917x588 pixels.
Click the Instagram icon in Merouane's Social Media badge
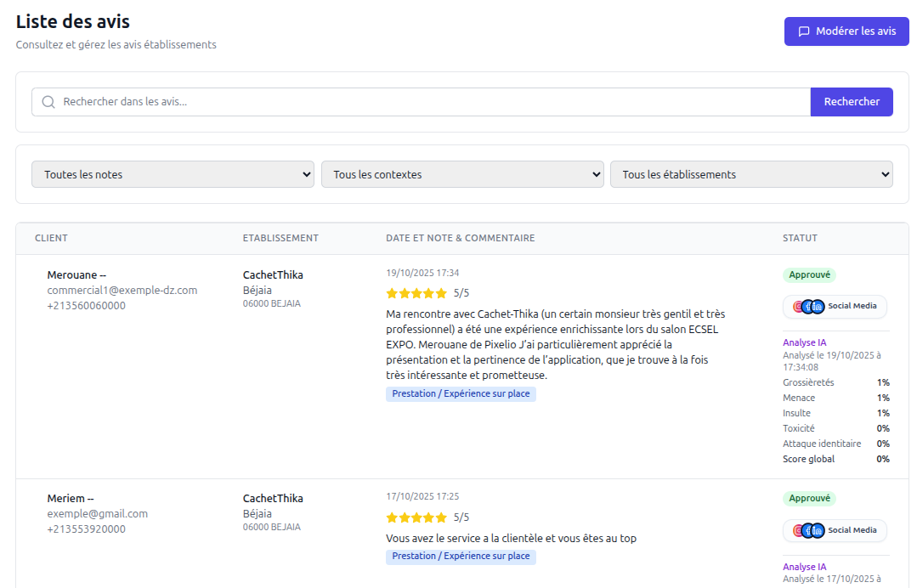(x=797, y=306)
